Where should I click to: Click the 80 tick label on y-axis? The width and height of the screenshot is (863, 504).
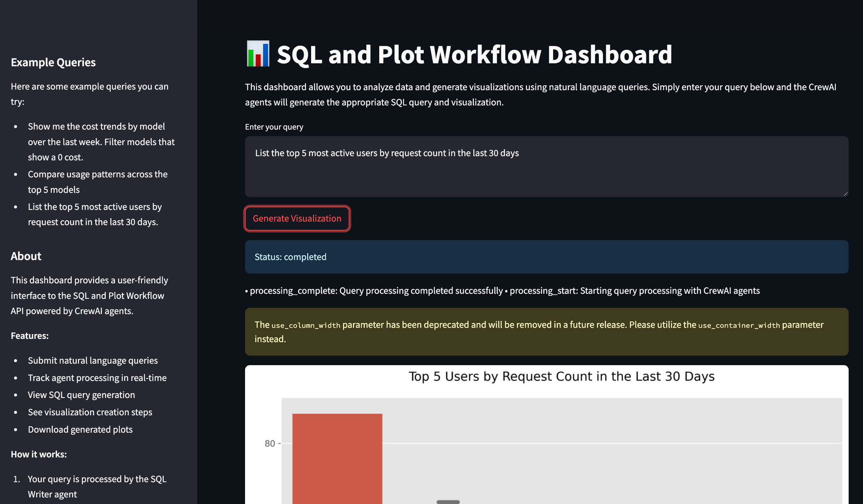pos(270,444)
